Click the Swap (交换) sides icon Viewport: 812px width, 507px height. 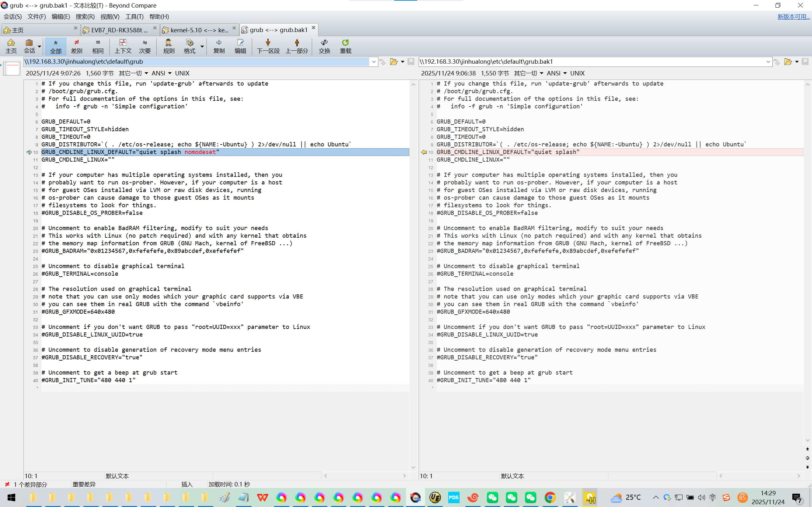(x=324, y=46)
